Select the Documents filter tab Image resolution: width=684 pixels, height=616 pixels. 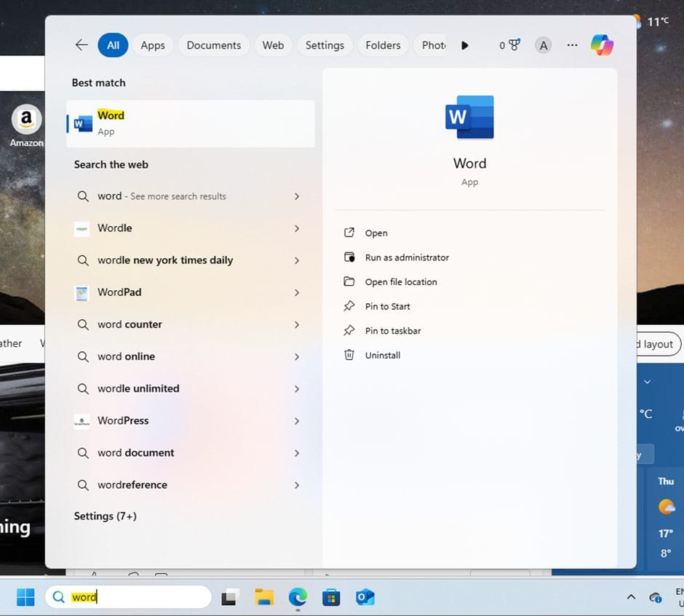point(213,45)
